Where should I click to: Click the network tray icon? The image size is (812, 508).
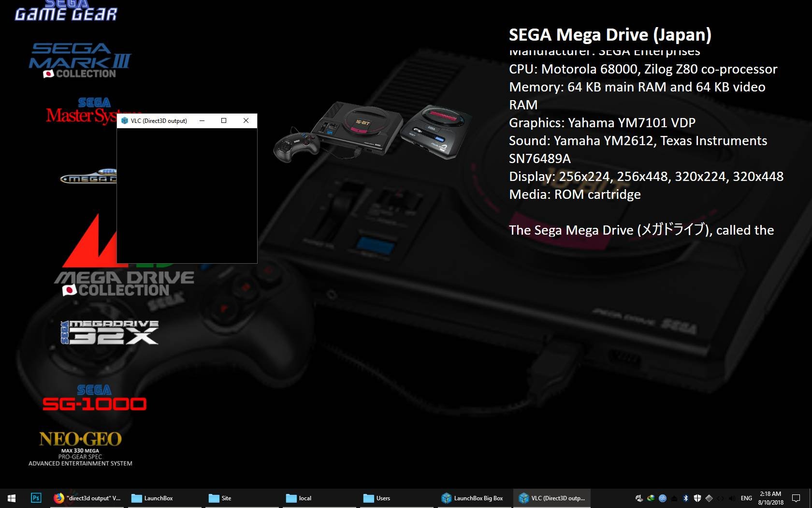[x=720, y=498]
